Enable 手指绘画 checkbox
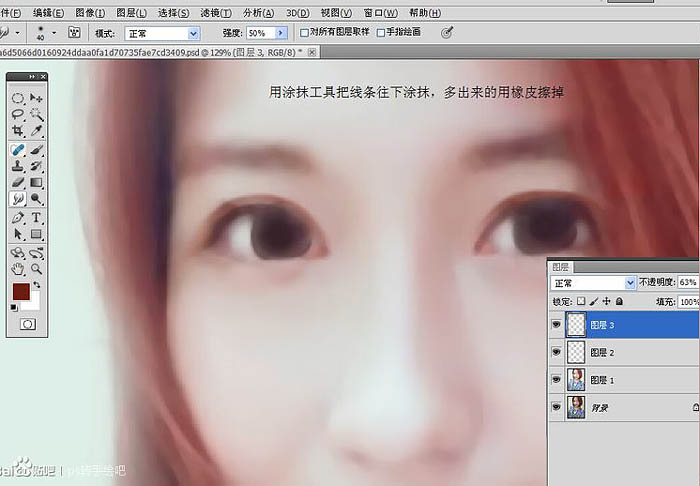The height and width of the screenshot is (486, 700). (x=381, y=33)
